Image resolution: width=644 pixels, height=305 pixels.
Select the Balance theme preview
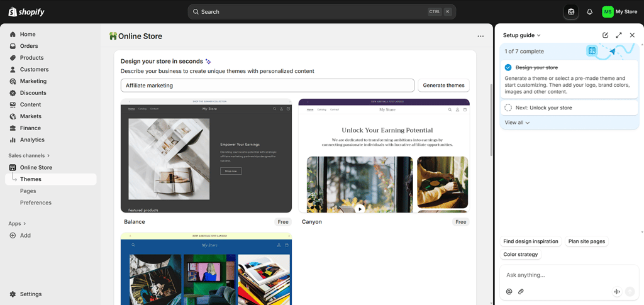point(206,155)
